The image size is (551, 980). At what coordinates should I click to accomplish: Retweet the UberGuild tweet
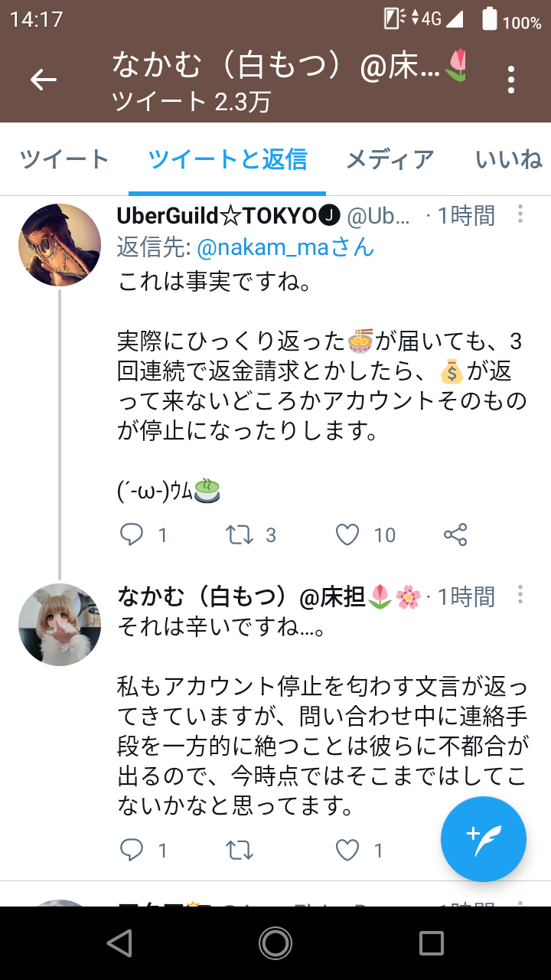[x=240, y=534]
